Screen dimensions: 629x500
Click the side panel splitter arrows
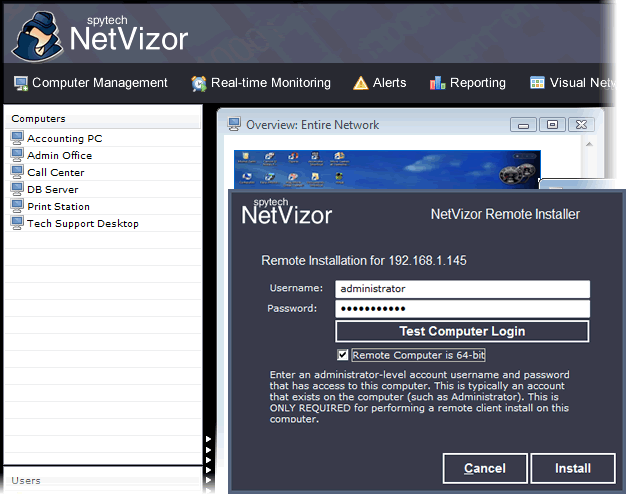[208, 464]
